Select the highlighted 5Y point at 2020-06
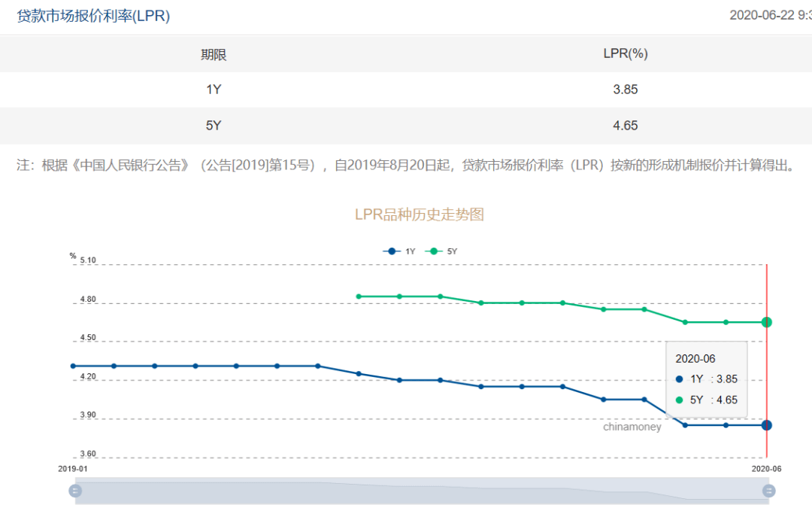 (766, 322)
